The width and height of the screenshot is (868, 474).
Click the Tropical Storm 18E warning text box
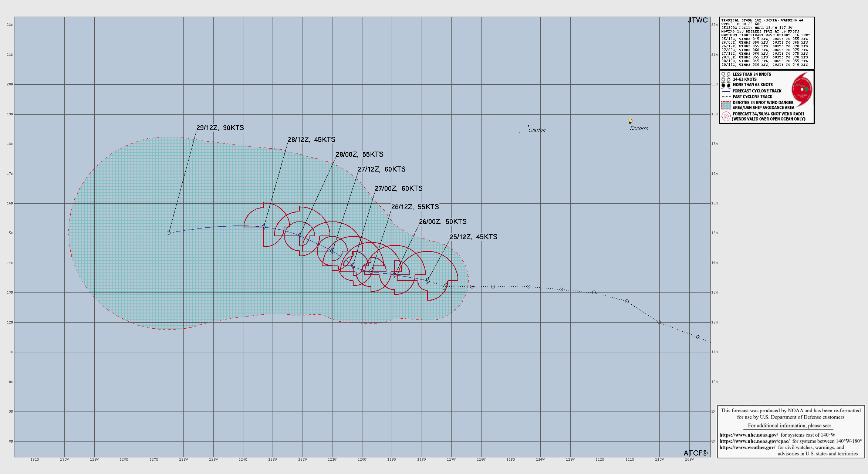coord(766,43)
